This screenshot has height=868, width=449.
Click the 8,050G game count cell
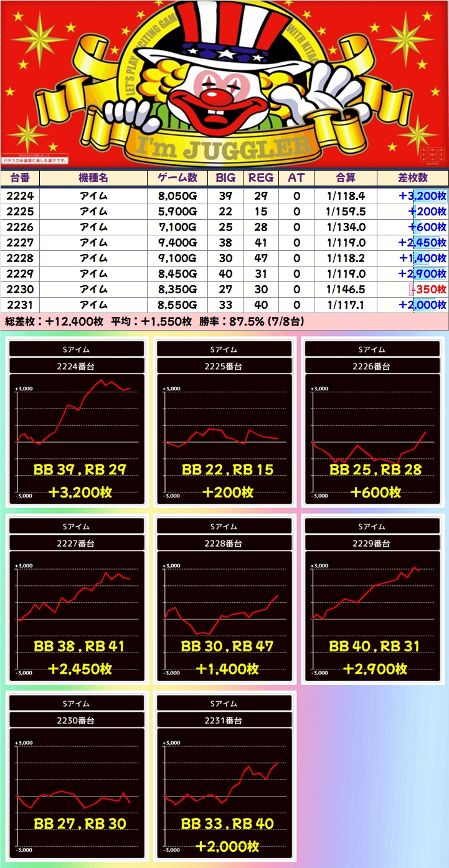pyautogui.click(x=177, y=196)
